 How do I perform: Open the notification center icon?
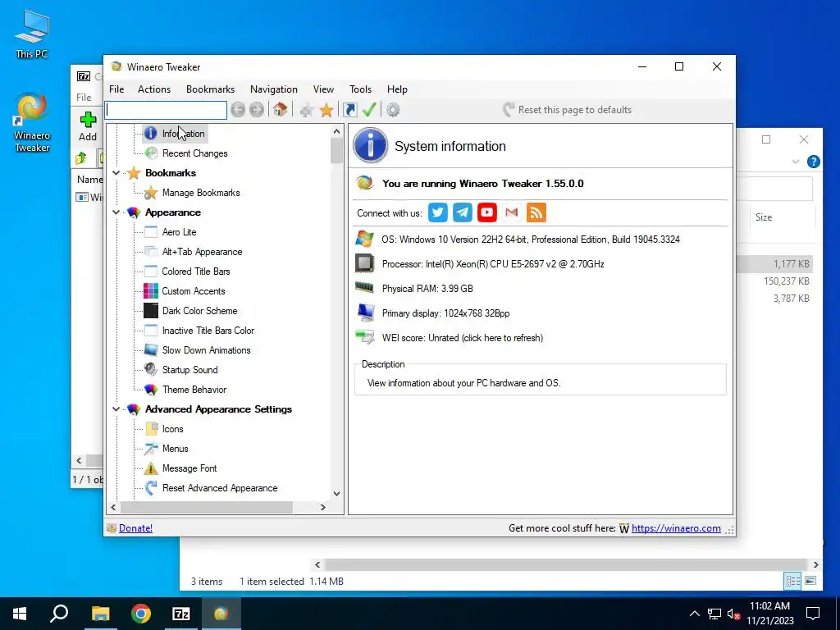coord(813,614)
